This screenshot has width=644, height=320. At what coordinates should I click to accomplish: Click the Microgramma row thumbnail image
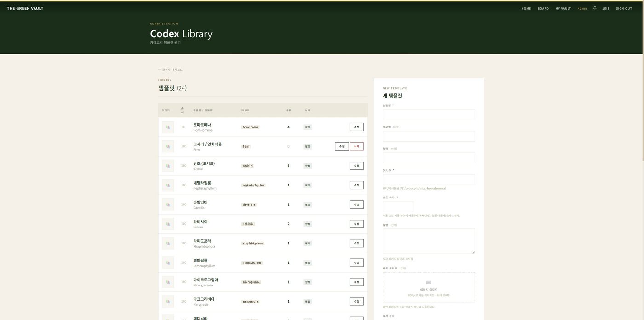point(168,282)
